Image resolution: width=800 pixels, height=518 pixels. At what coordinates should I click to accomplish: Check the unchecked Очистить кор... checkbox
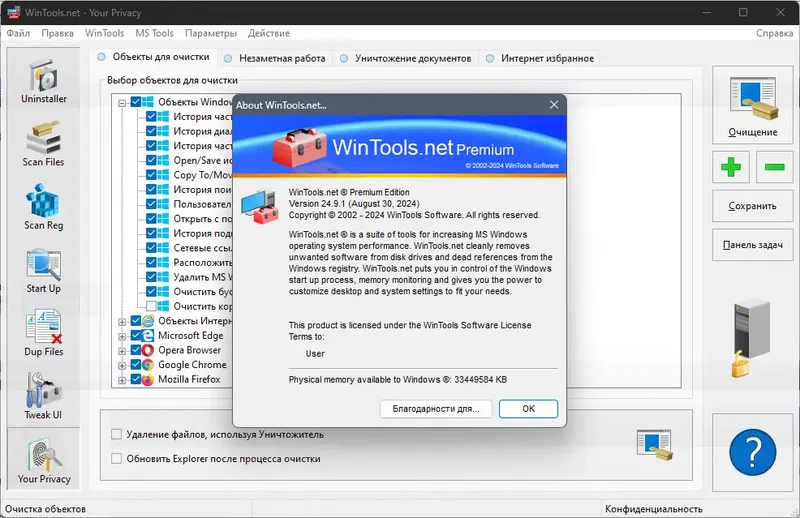pos(151,306)
